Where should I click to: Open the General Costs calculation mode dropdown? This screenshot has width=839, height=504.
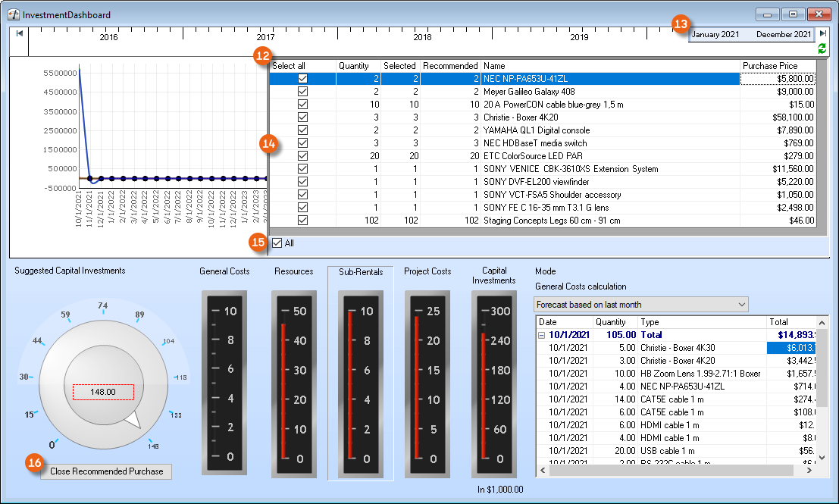tap(640, 305)
